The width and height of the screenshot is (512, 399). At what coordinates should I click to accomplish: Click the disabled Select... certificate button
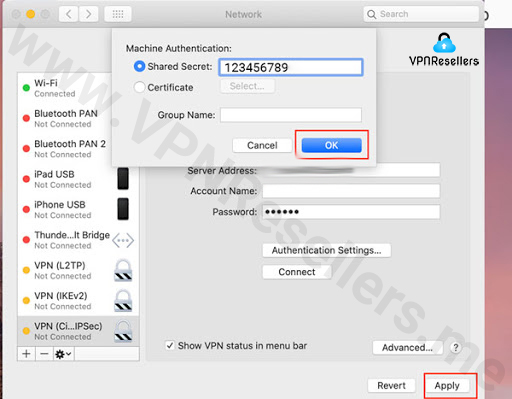click(247, 86)
